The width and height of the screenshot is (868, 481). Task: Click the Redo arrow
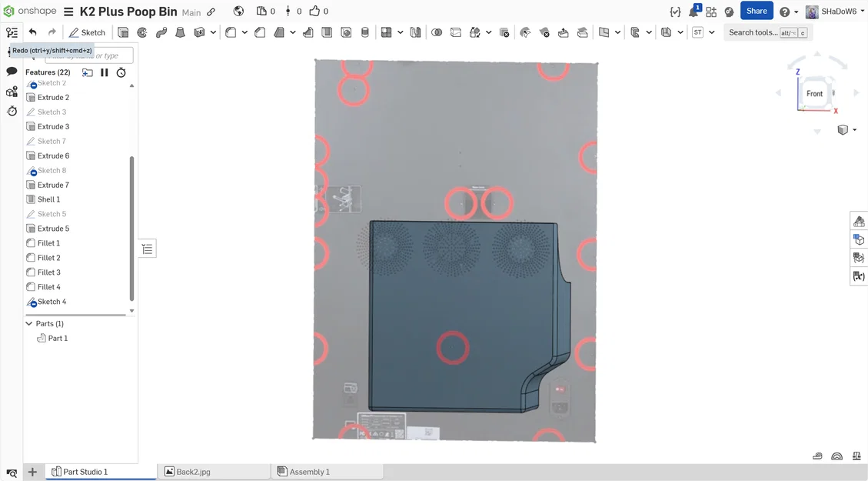pyautogui.click(x=52, y=32)
